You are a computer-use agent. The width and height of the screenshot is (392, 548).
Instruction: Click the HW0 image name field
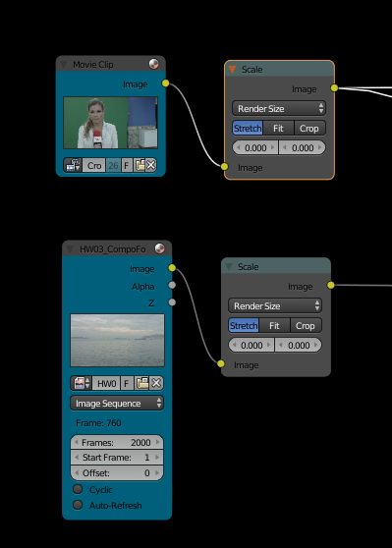(106, 383)
